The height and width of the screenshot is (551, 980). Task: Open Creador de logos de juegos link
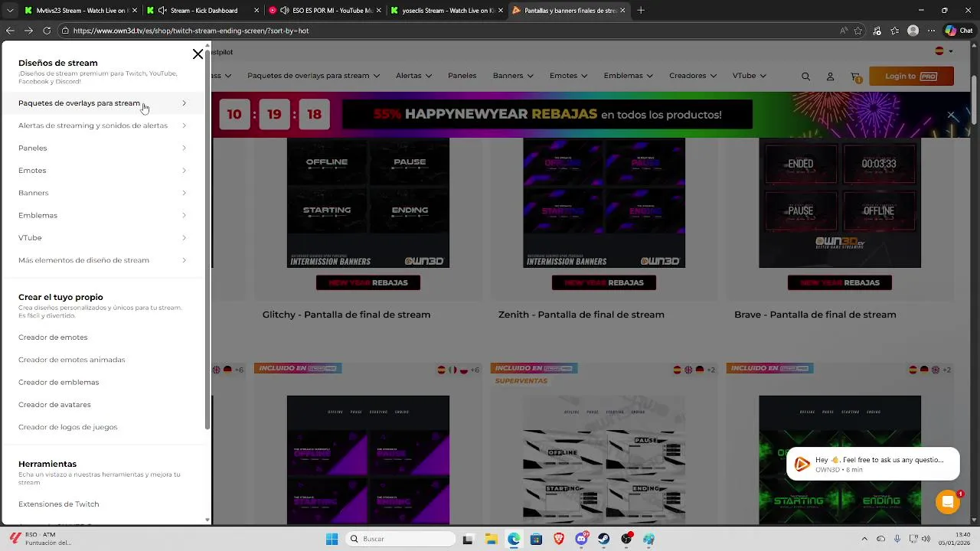(67, 427)
